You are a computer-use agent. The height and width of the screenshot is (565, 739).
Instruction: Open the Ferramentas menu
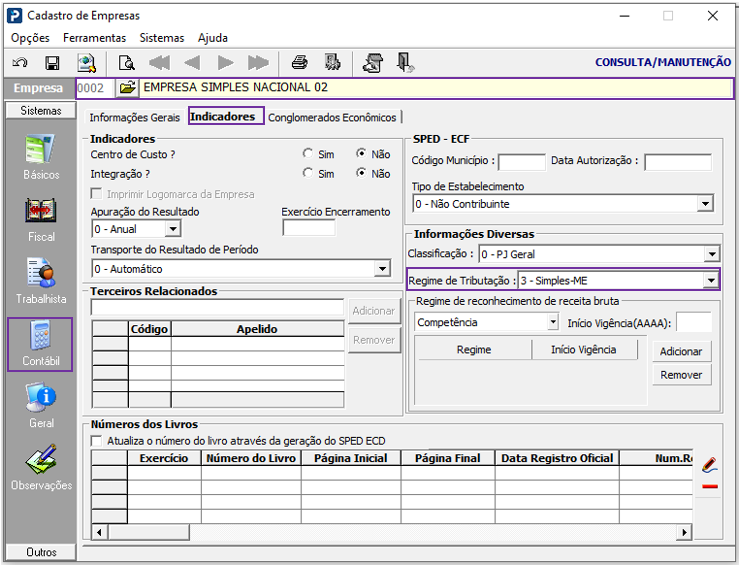pyautogui.click(x=94, y=38)
